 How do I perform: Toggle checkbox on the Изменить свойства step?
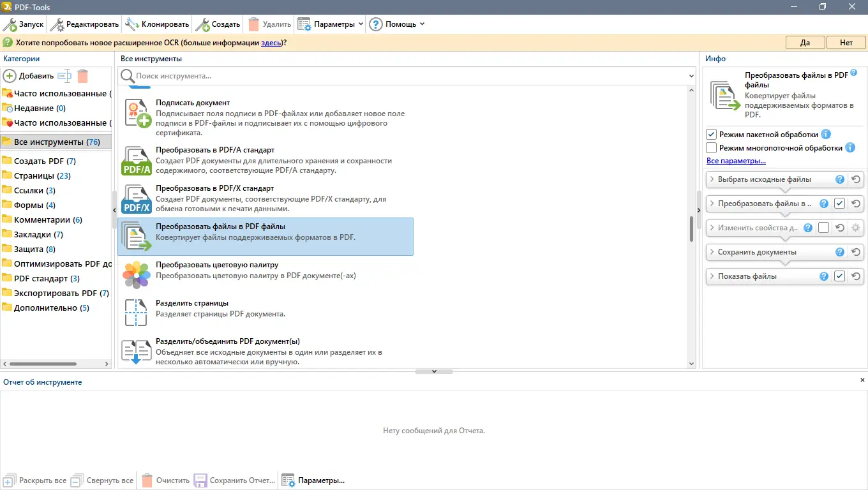[x=824, y=228]
